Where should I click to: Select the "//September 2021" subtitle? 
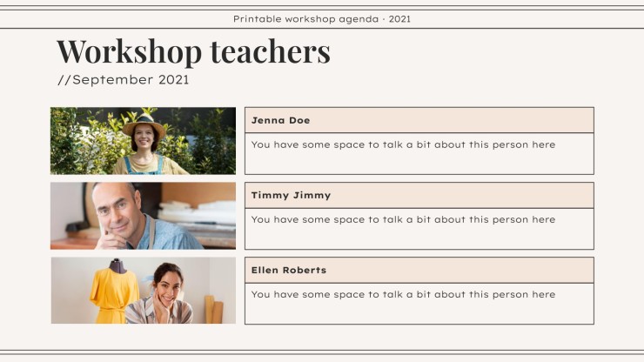tap(123, 80)
